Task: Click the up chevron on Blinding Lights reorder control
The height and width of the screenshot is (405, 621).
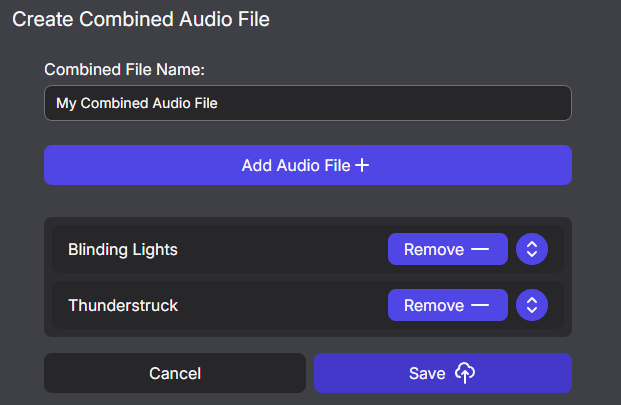Action: click(532, 244)
